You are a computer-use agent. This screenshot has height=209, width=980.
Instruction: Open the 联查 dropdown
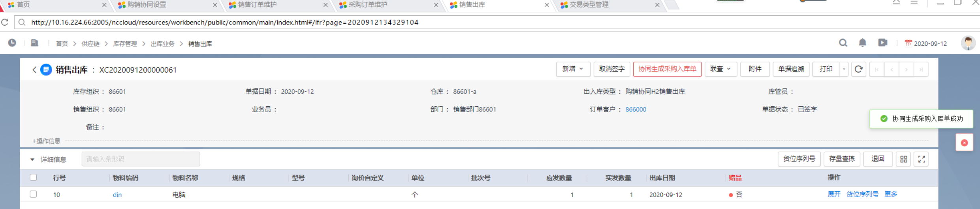tap(721, 69)
